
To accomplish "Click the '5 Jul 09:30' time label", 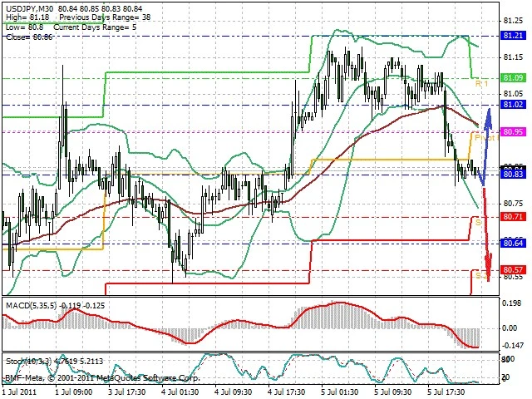I will click(393, 392).
